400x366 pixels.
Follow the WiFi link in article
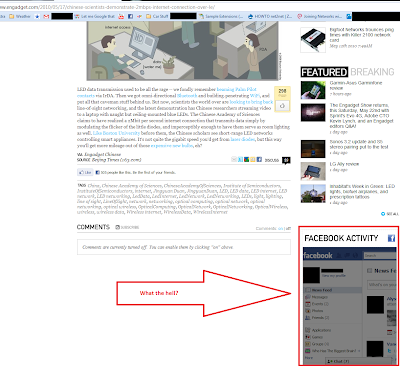coord(255,96)
